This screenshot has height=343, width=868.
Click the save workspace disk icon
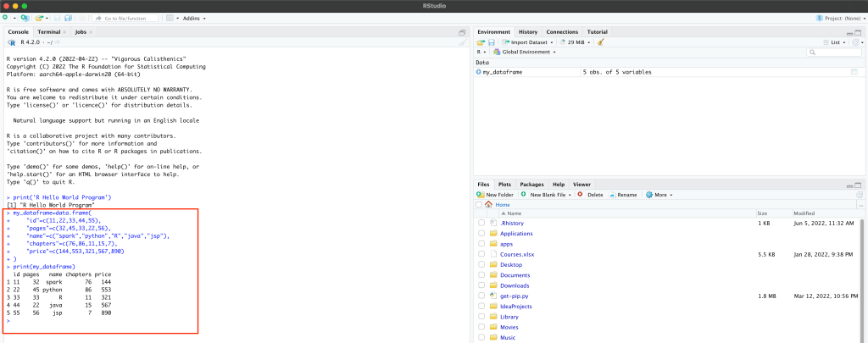point(491,41)
